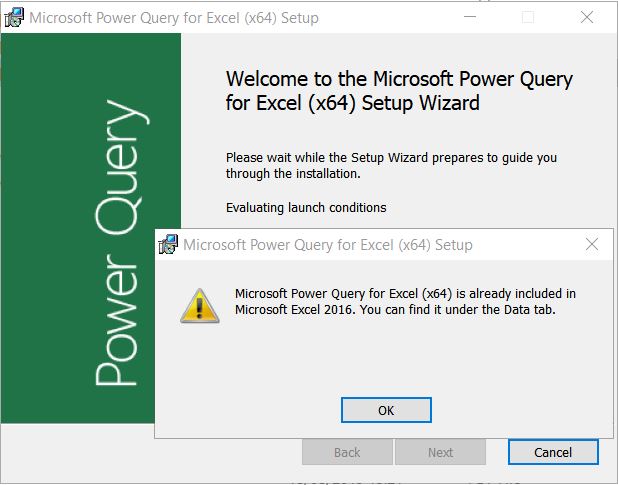
Task: Click the installer icon in dialog title bar
Action: pos(168,244)
